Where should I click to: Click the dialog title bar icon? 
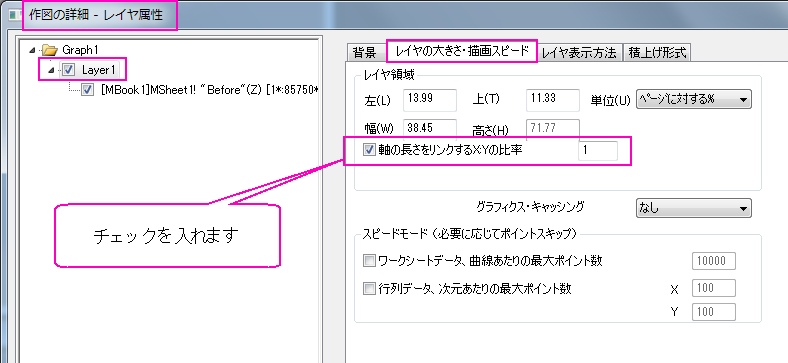click(15, 16)
